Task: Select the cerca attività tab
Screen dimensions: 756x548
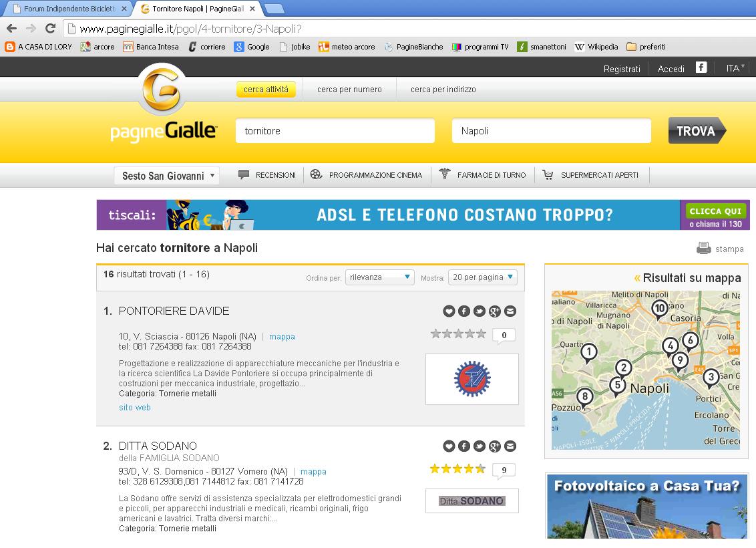Action: pyautogui.click(x=266, y=90)
